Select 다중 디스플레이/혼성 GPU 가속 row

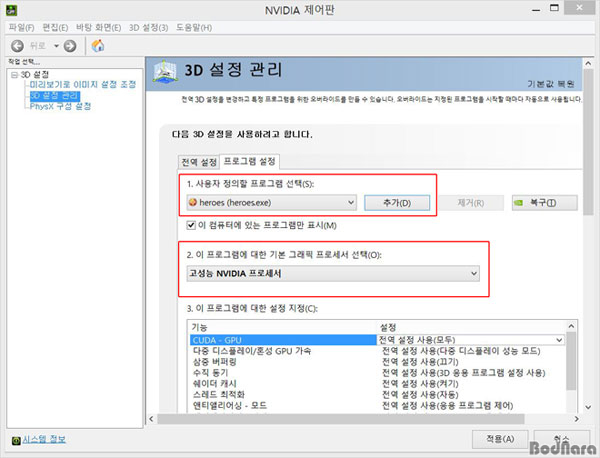(252, 351)
